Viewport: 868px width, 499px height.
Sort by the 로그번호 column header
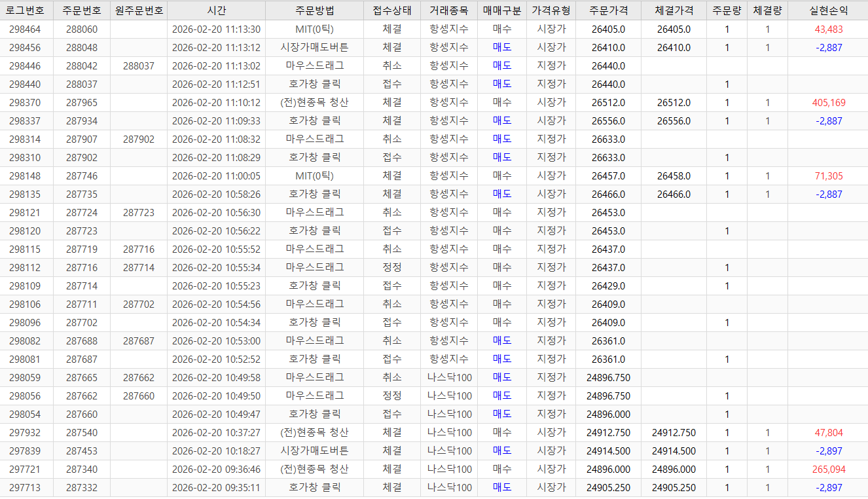(26, 10)
